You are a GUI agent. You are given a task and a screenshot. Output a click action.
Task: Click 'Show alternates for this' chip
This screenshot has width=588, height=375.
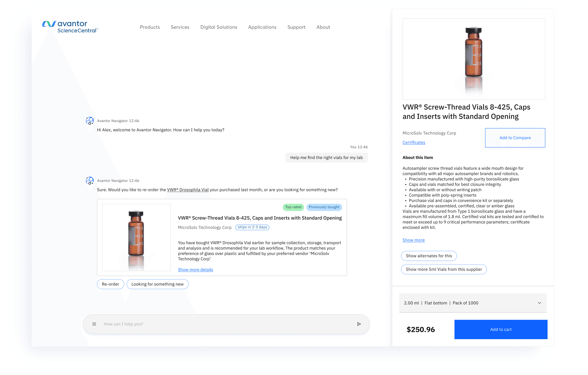click(x=429, y=256)
